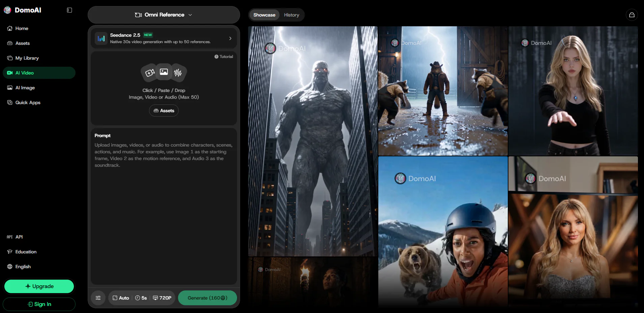This screenshot has width=644, height=313.
Task: Open the Auto aspect ratio option
Action: [121, 298]
